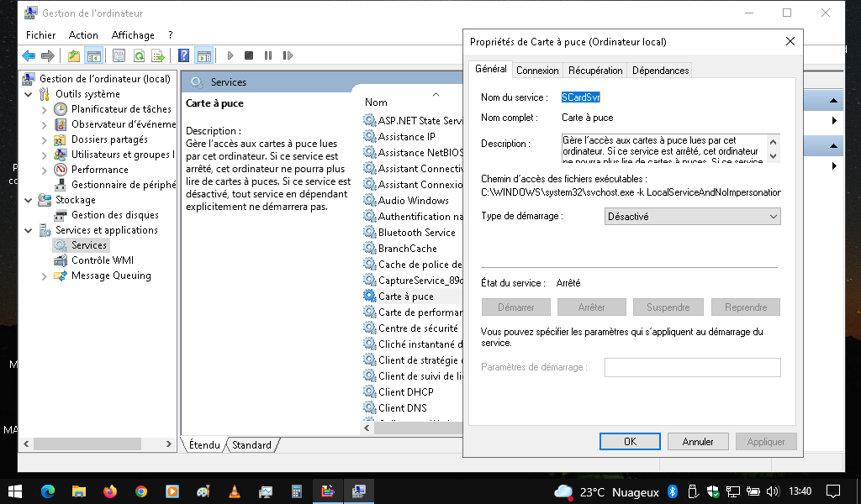Image resolution: width=861 pixels, height=504 pixels.
Task: Switch to the Récupération tab
Action: tap(595, 71)
